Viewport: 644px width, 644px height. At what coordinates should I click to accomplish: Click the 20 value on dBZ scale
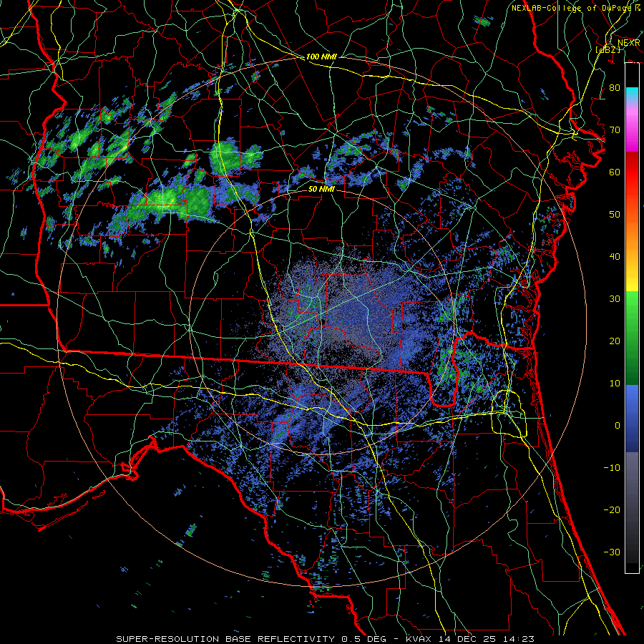click(x=615, y=341)
